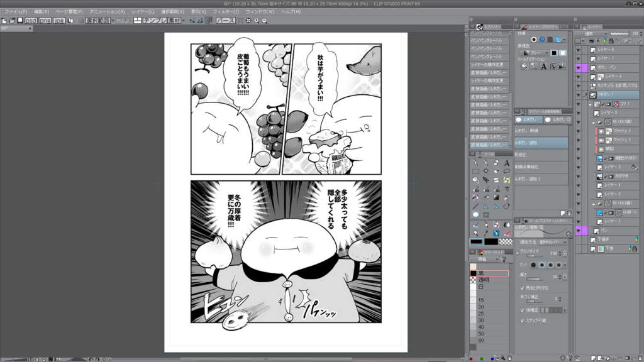Click the trash icon below the Color Set list
Screen dimensions: 644x362
pyautogui.click(x=509, y=358)
